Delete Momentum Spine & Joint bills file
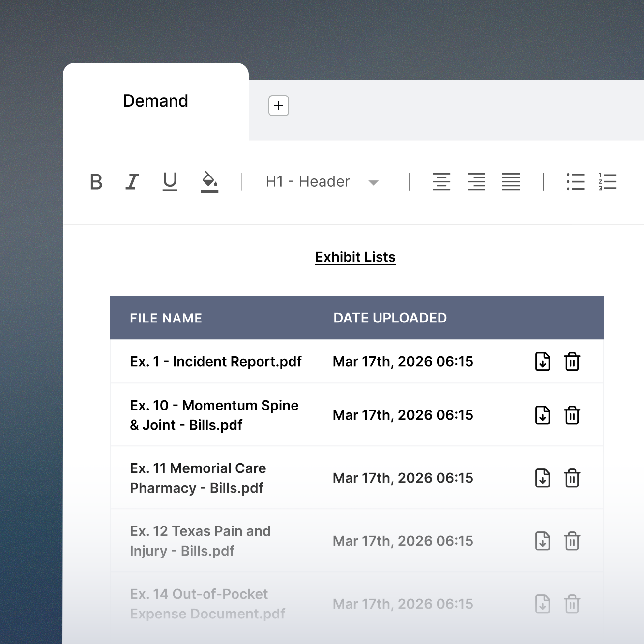Screen dimensions: 644x644 (x=572, y=415)
